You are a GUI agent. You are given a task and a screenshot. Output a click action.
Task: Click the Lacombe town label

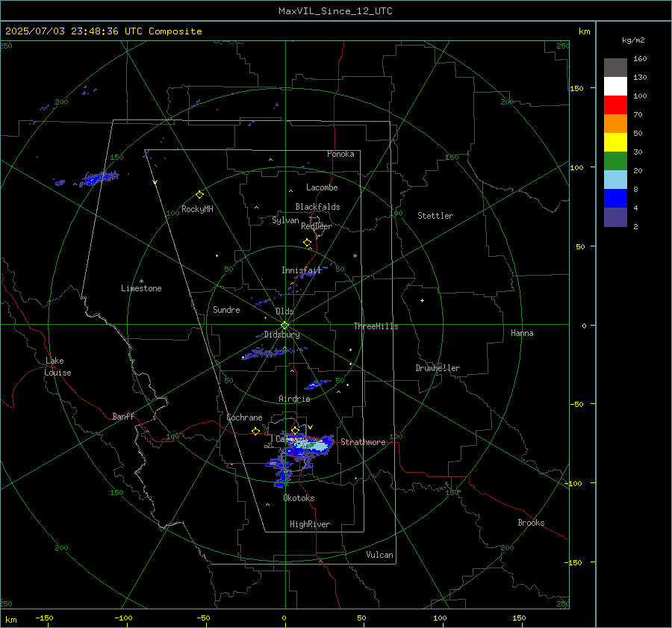pyautogui.click(x=322, y=187)
